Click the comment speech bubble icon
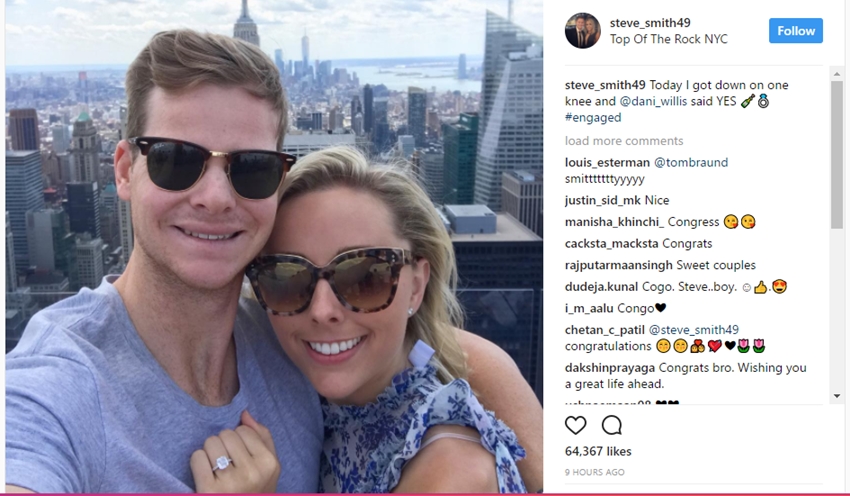Screen dimensions: 850x496 point(611,426)
